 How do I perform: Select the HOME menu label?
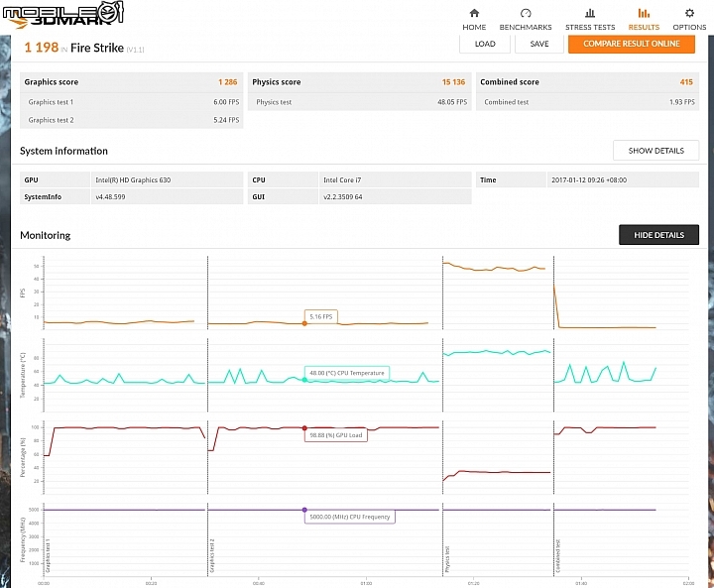474,28
